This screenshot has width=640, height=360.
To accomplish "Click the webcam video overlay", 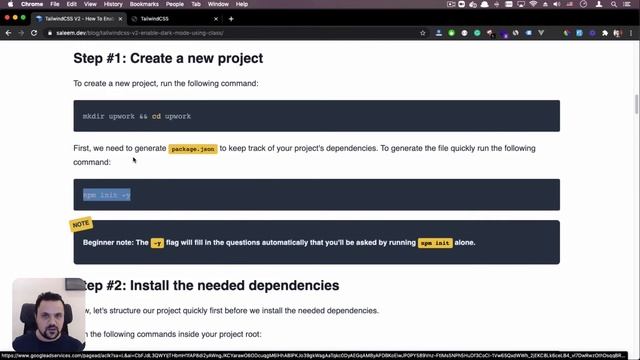I will pos(49,314).
